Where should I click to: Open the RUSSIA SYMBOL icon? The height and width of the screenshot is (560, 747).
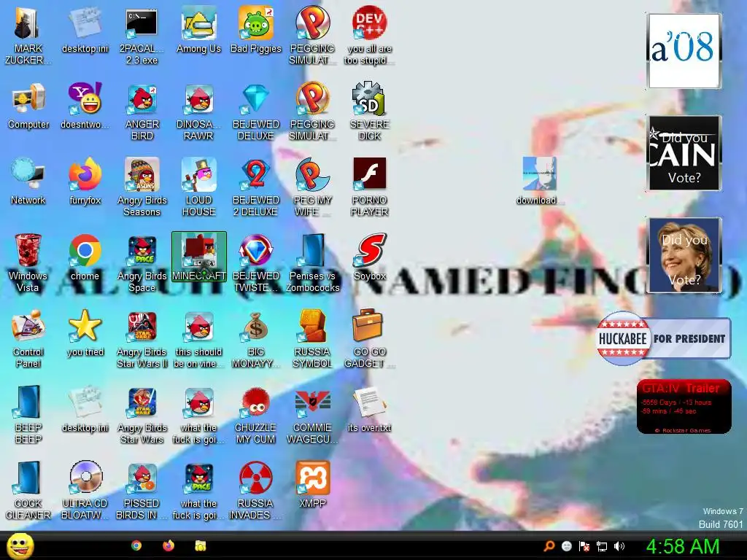click(x=312, y=338)
